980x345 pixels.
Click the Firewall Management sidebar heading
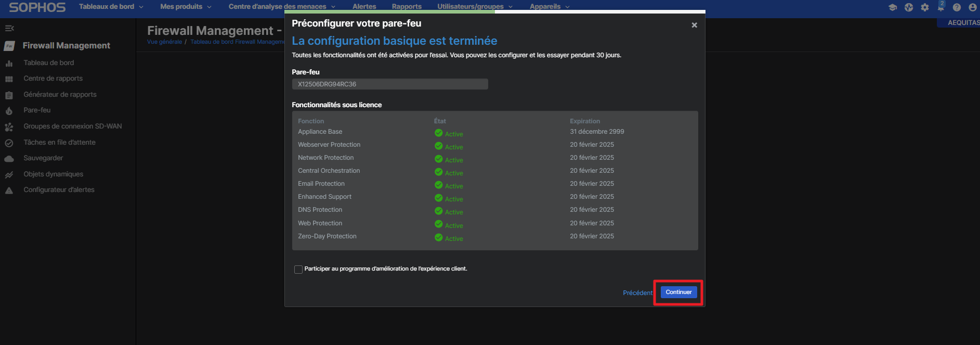point(67,46)
